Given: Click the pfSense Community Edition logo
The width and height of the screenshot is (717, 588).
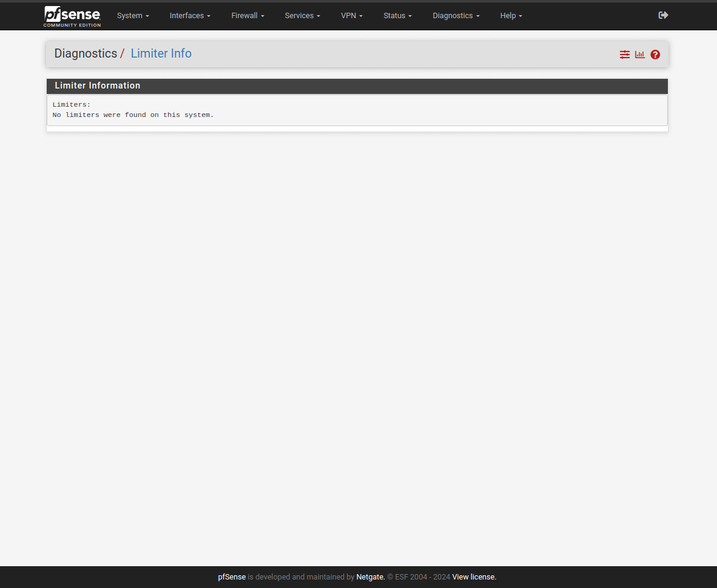Looking at the screenshot, I should (72, 16).
